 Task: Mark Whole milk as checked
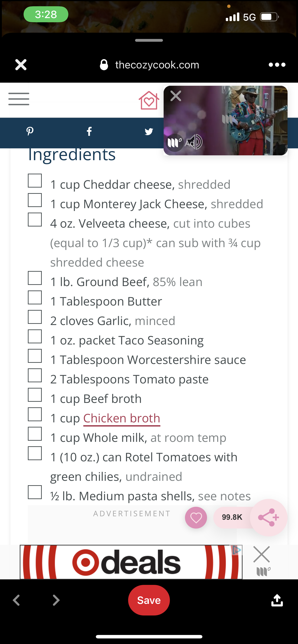(35, 434)
